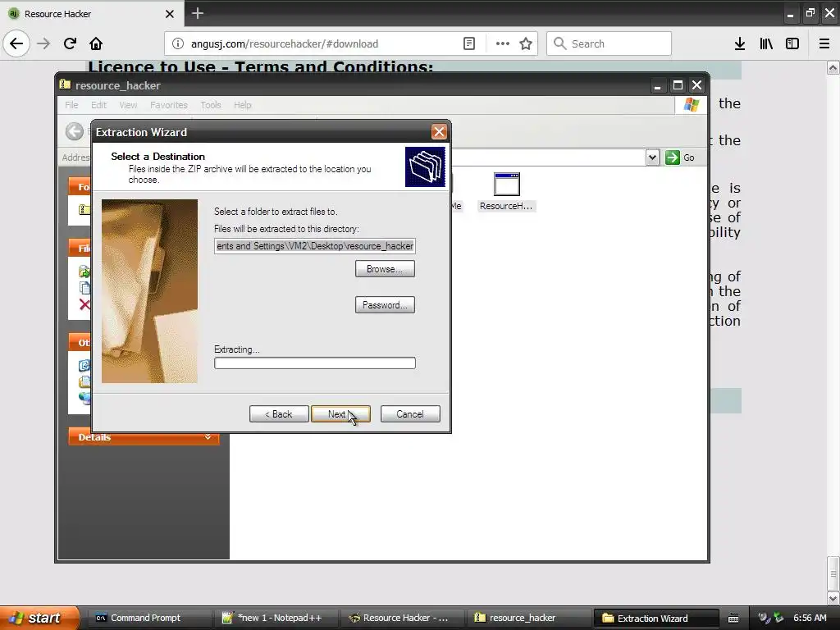The image size is (840, 630).
Task: Open the Browse folder dialog
Action: point(385,269)
